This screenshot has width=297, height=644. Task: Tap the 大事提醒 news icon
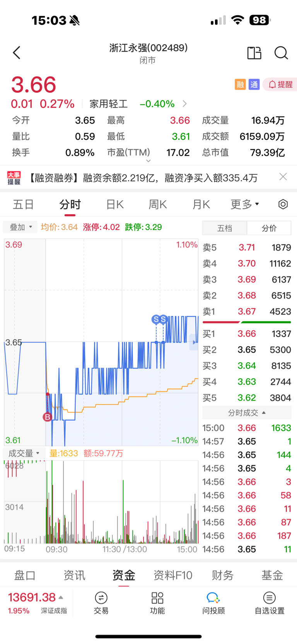(x=14, y=178)
